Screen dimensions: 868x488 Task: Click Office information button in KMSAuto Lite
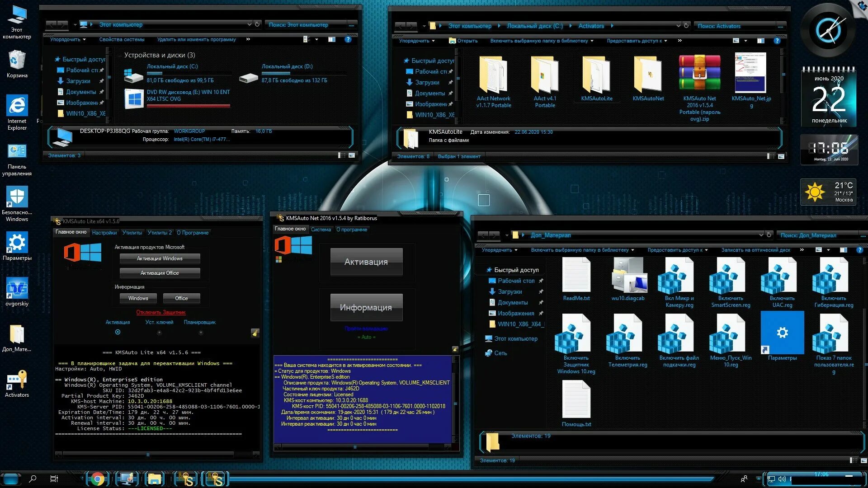pos(181,298)
